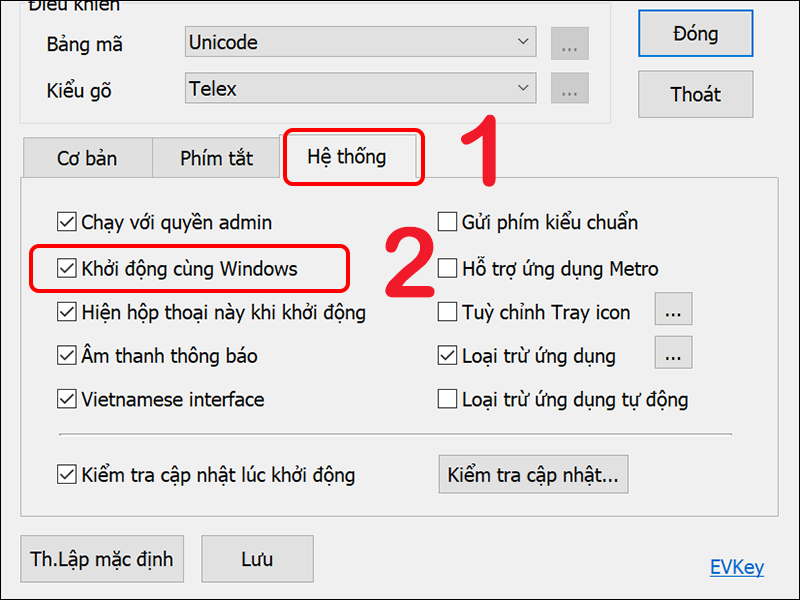
Task: Open encoding options via the dots next to Unicode
Action: pos(569,42)
